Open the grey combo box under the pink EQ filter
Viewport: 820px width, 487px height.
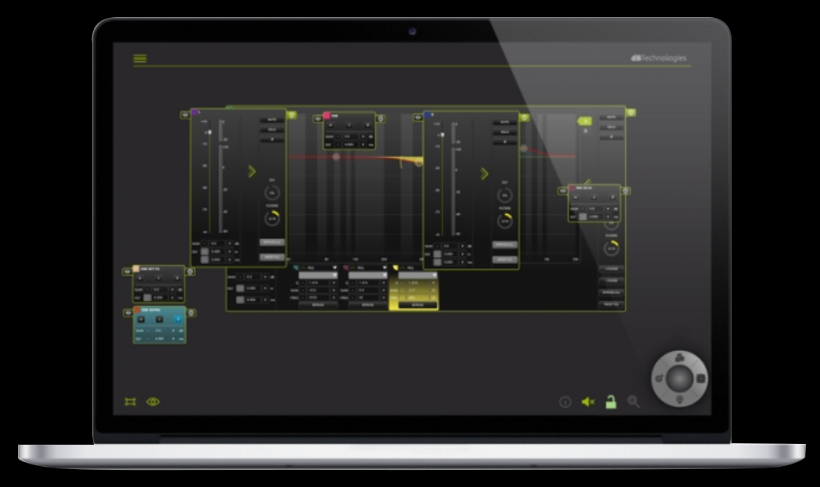[x=368, y=275]
